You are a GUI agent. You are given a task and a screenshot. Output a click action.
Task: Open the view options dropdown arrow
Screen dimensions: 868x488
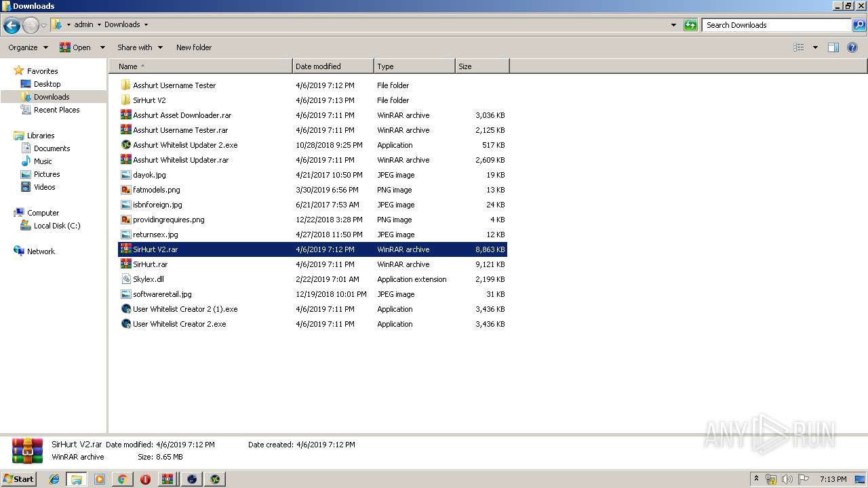[x=815, y=47]
